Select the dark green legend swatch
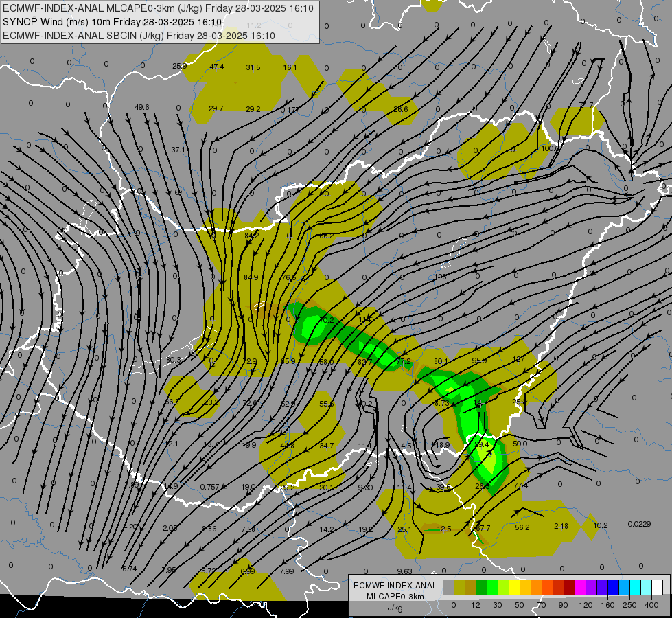 (x=482, y=587)
